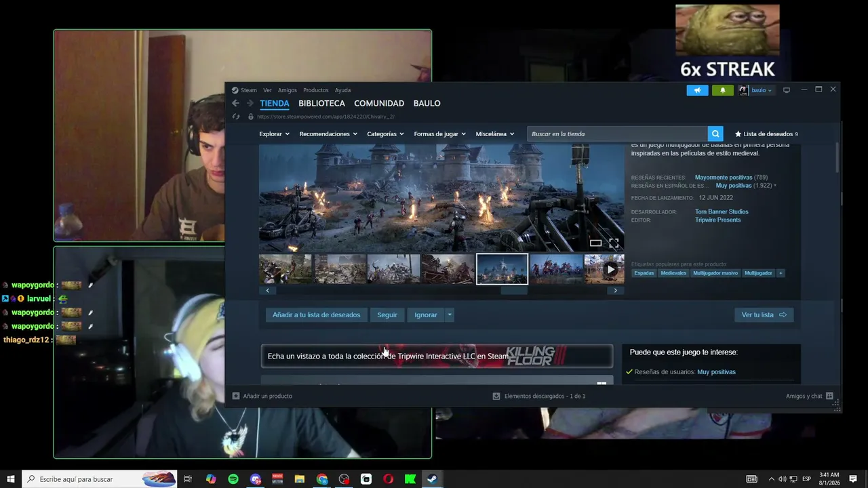Click the volume icon in system tray
This screenshot has width=868, height=488.
(x=782, y=479)
